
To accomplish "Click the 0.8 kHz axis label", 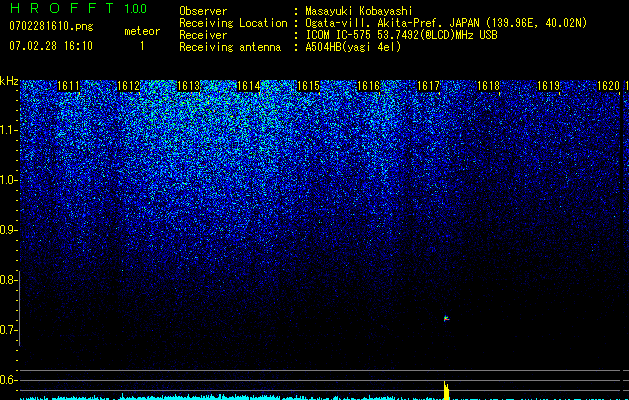I will click(8, 280).
